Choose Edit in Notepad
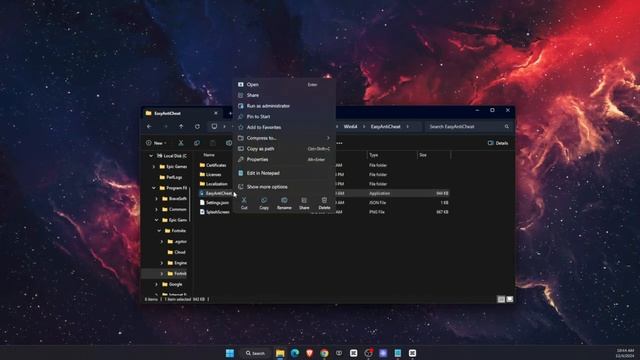This screenshot has height=360, width=640. [284, 173]
